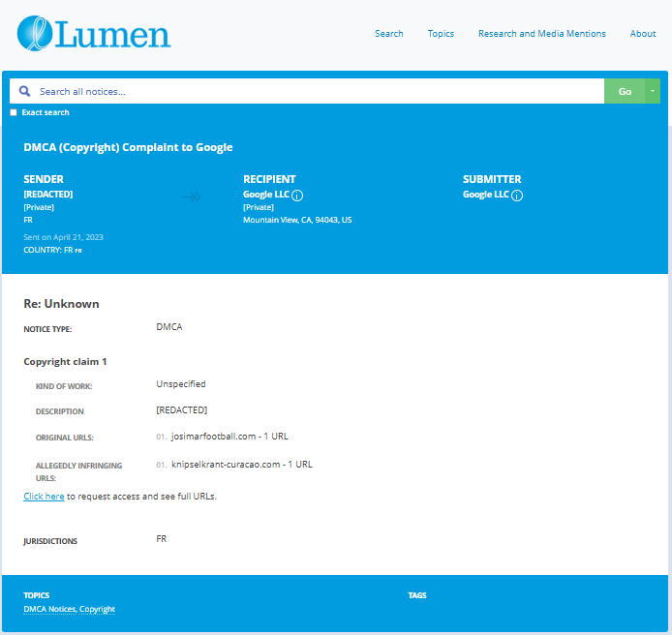Viewport: 672px width, 635px height.
Task: Click here to request full URLs access
Action: (x=44, y=497)
